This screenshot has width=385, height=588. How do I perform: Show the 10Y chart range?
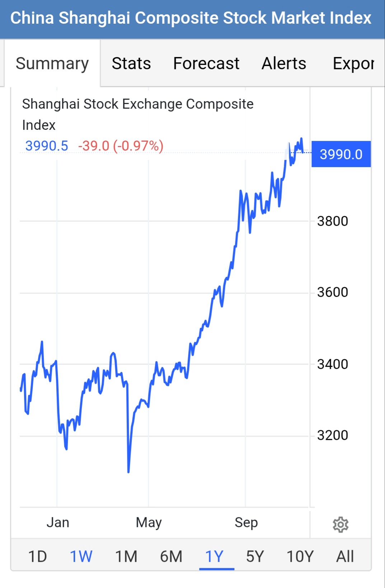click(x=300, y=556)
